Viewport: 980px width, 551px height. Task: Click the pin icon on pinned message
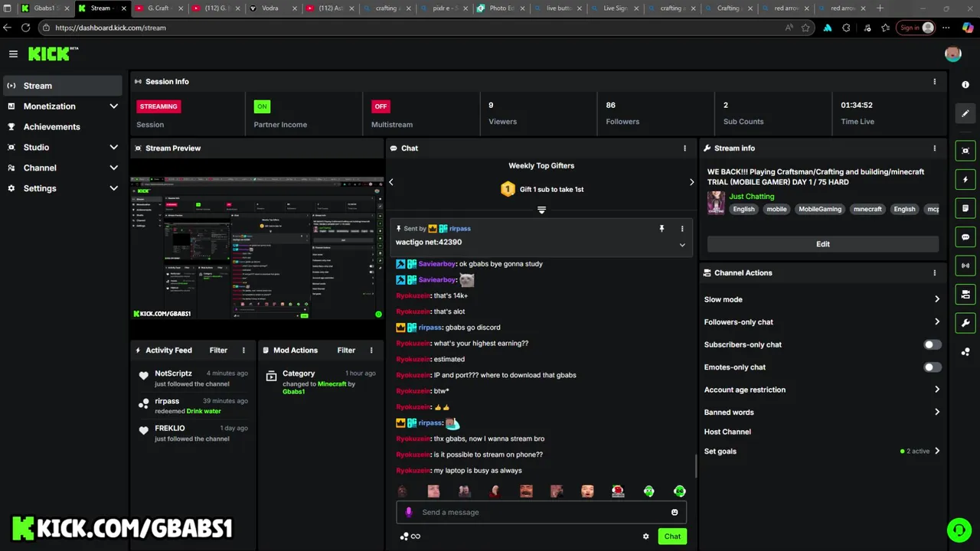pos(661,228)
